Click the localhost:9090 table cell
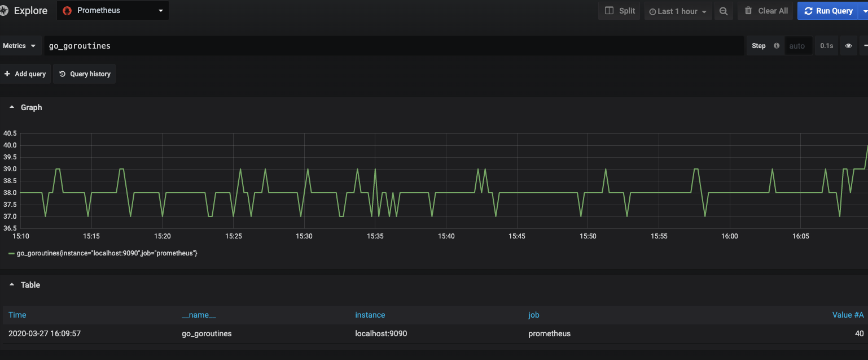 (x=381, y=333)
